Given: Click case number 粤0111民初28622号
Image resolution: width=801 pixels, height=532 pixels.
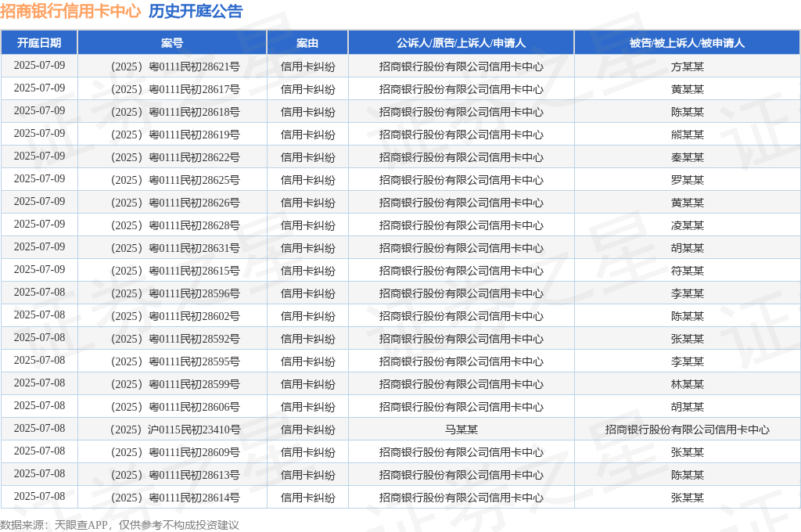Looking at the screenshot, I should (175, 157).
